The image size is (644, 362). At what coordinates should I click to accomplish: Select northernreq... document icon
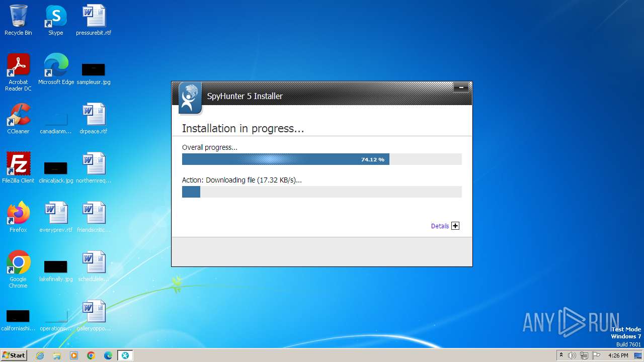(94, 168)
